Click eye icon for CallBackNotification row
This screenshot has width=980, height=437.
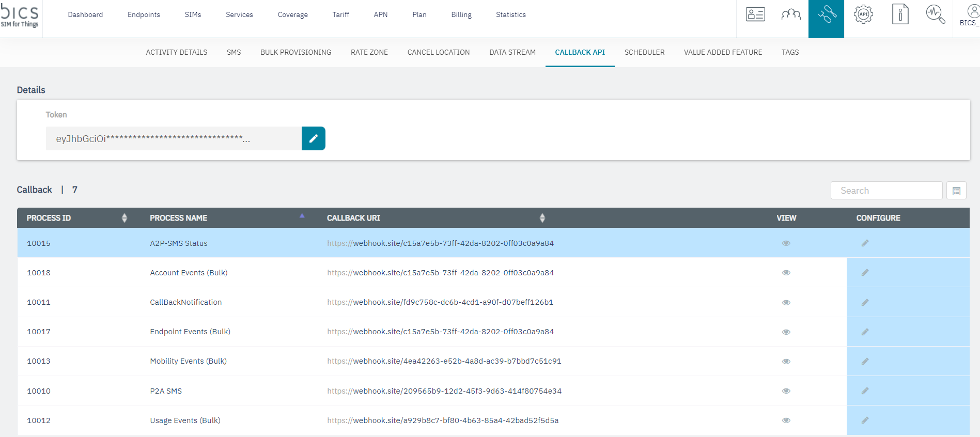click(786, 303)
